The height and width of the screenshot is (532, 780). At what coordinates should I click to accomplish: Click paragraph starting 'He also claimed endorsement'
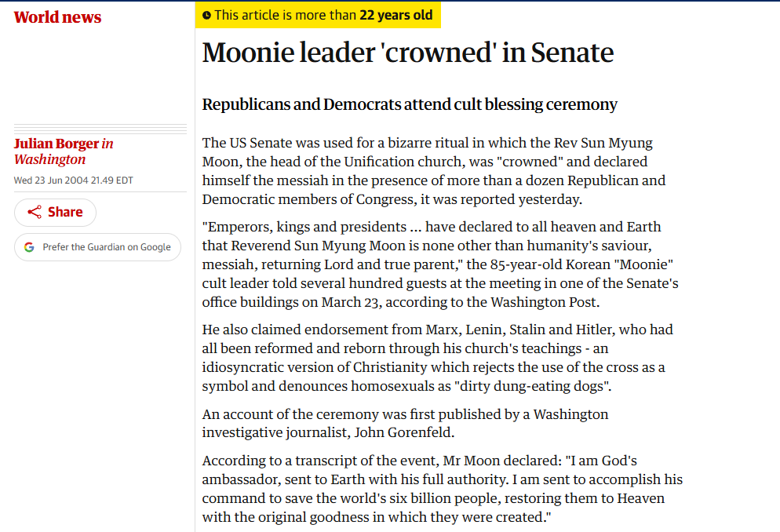437,358
